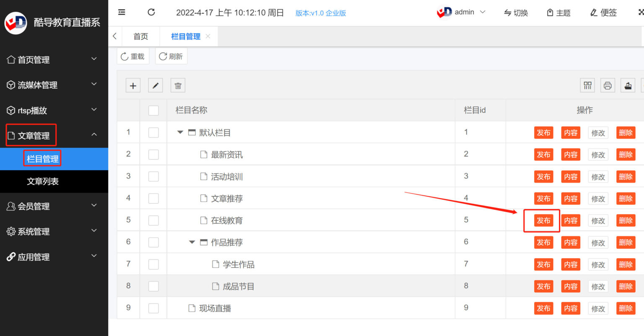This screenshot has width=644, height=336.
Task: Select the checkbox beside 现场直播
Action: pos(154,308)
